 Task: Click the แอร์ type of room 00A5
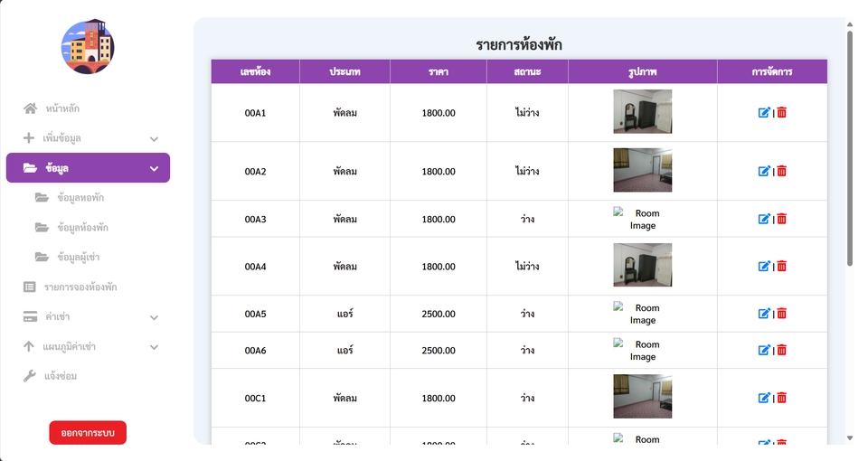(344, 314)
